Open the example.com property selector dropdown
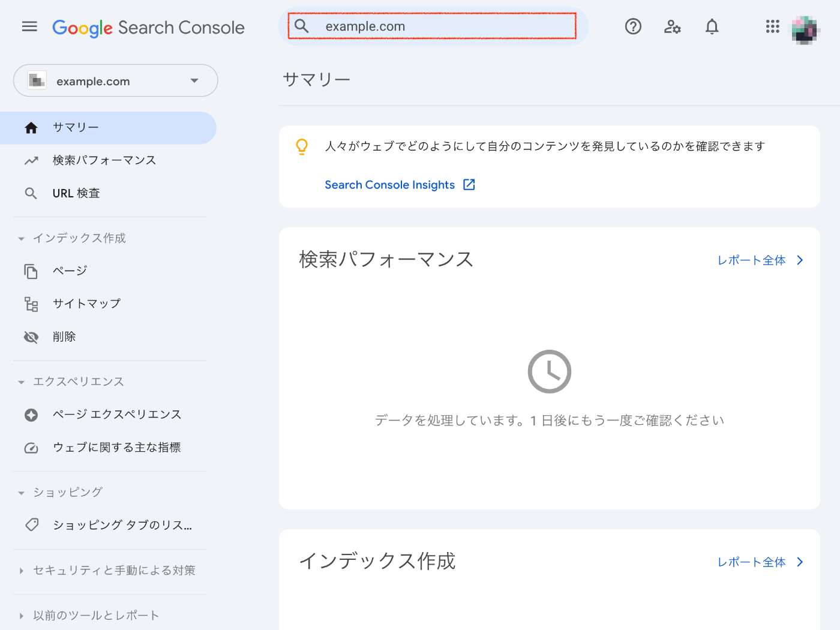840x630 pixels. [x=116, y=80]
